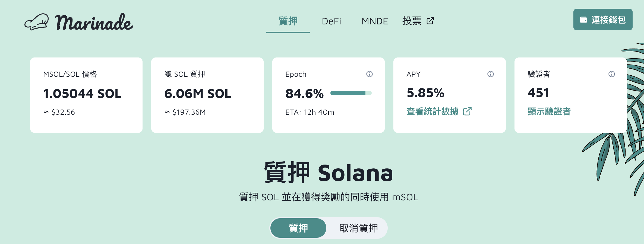Open the MNDE menu item
Screen dimensions: 644x244
point(375,21)
